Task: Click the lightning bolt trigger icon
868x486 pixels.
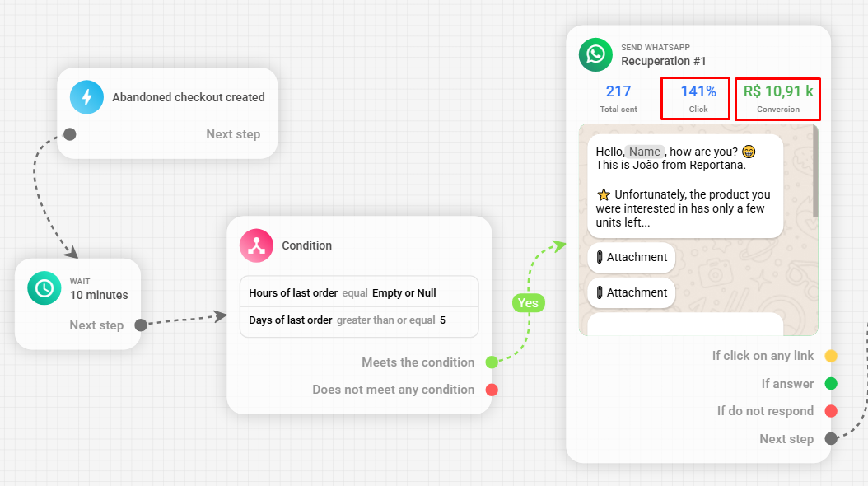Action: coord(86,97)
